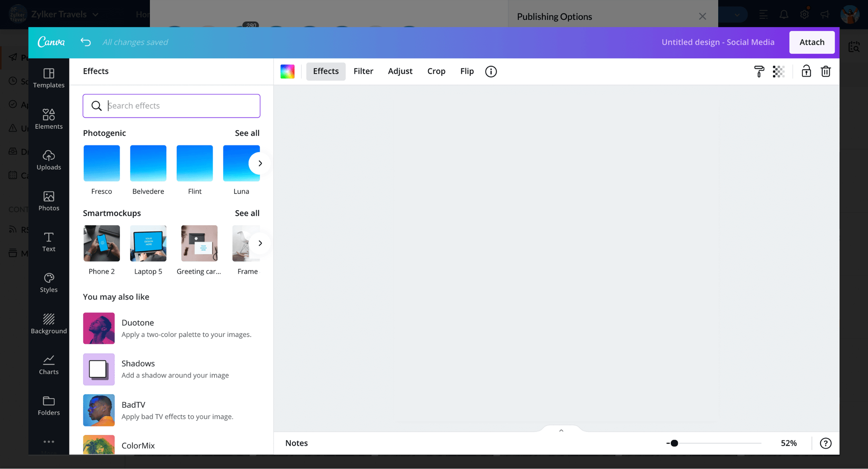Click the undo arrow icon
Viewport: 868px width, 469px height.
85,42
